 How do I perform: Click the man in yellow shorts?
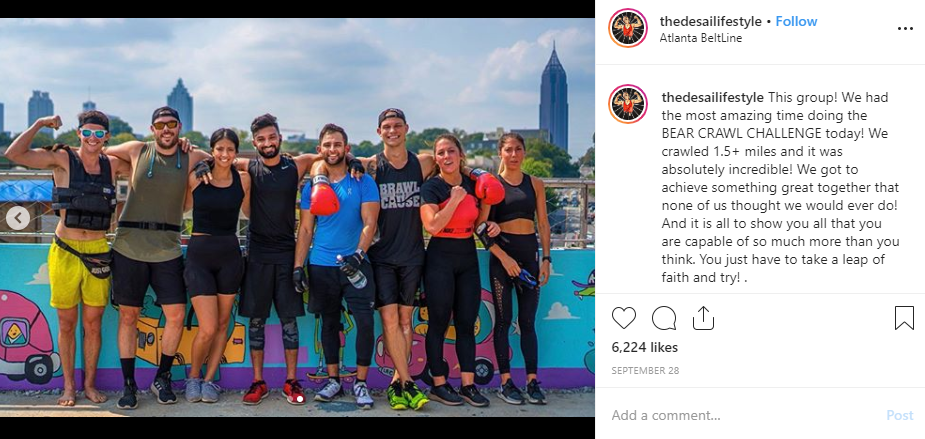pos(75,257)
